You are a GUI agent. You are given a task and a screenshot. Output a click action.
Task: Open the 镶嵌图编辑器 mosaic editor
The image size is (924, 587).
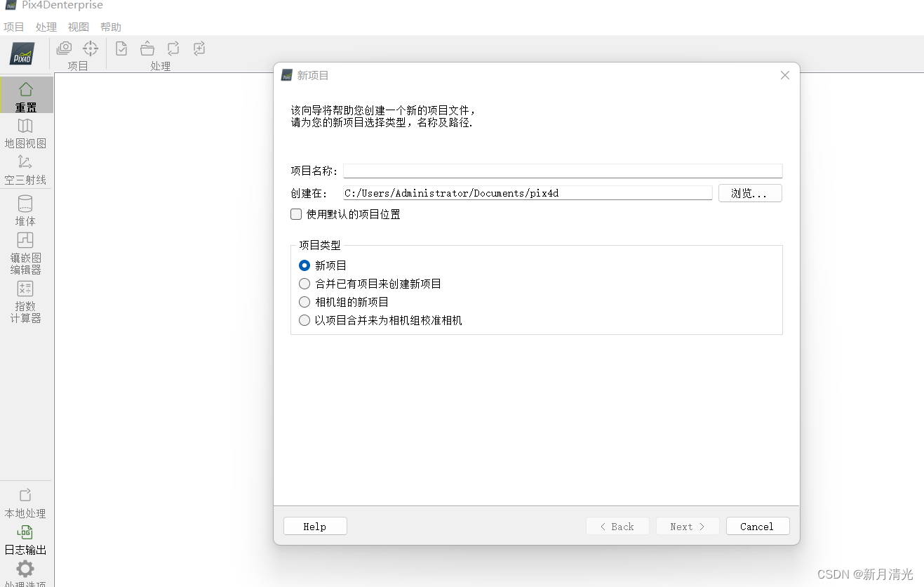click(26, 253)
